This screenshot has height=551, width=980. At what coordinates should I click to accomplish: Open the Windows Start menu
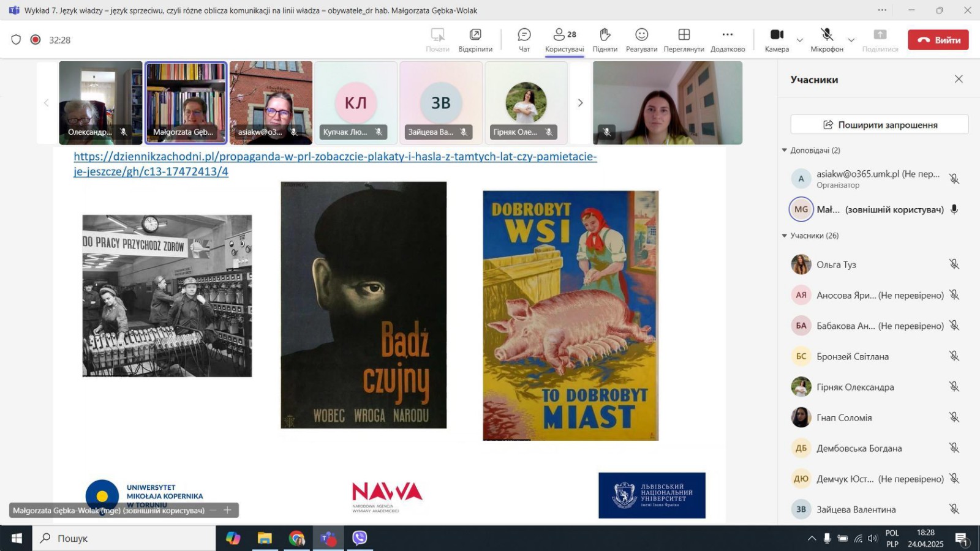(17, 538)
